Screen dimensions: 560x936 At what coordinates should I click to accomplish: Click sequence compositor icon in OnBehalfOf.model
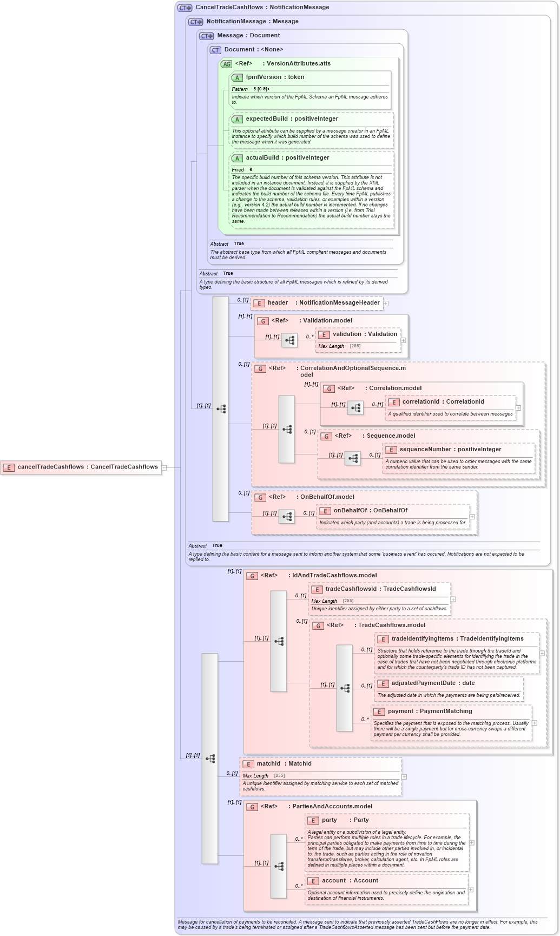(x=287, y=517)
